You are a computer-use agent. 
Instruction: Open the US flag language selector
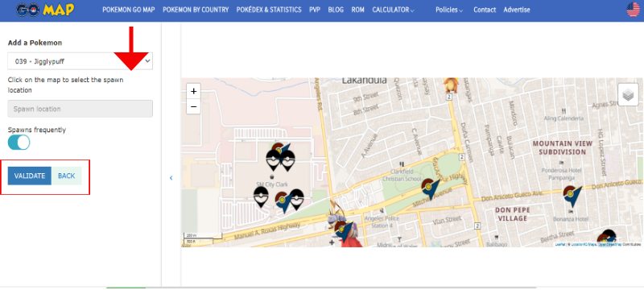pyautogui.click(x=633, y=10)
